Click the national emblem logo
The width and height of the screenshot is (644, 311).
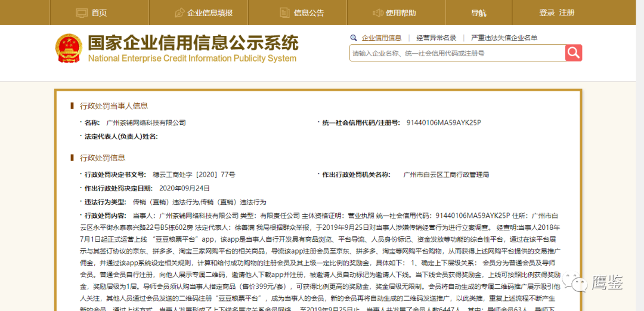[x=69, y=49]
